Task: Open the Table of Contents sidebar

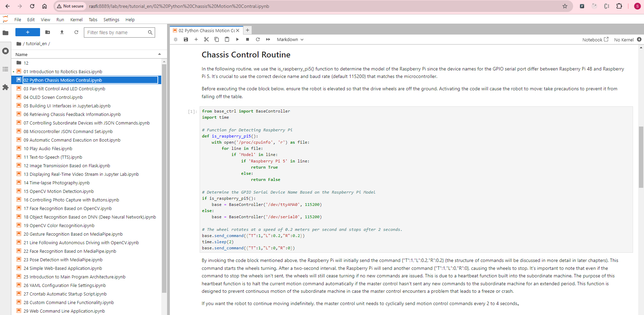Action: pyautogui.click(x=5, y=69)
